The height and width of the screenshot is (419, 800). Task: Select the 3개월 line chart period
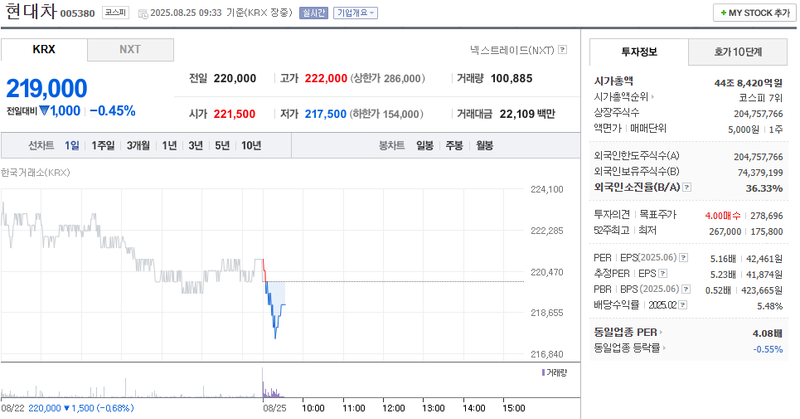point(138,145)
